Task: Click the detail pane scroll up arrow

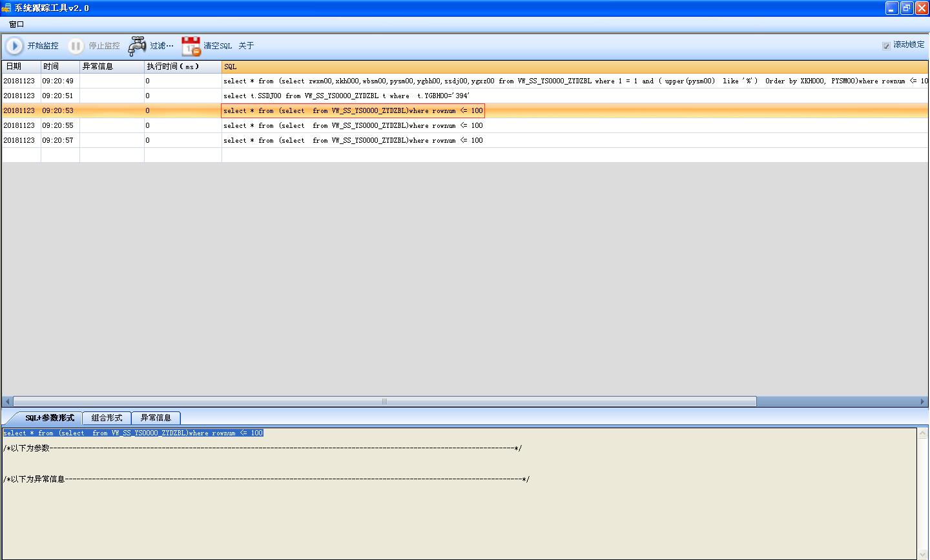Action: click(x=923, y=433)
